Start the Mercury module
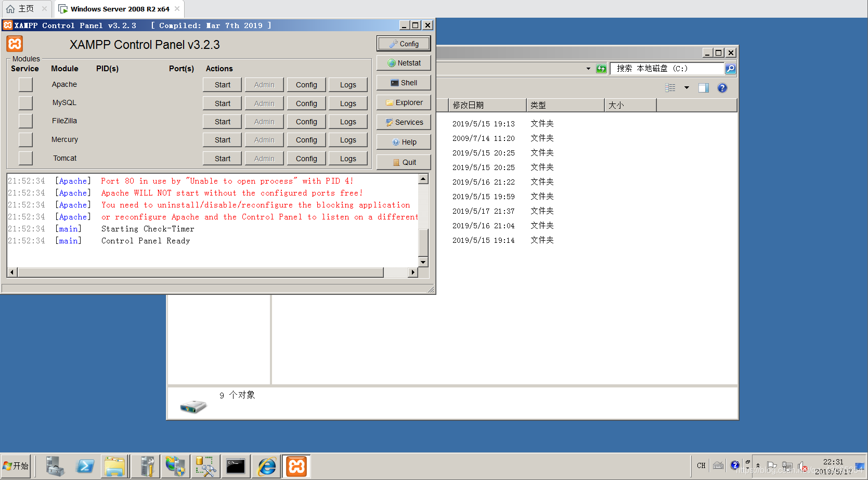The width and height of the screenshot is (868, 480). [222, 140]
